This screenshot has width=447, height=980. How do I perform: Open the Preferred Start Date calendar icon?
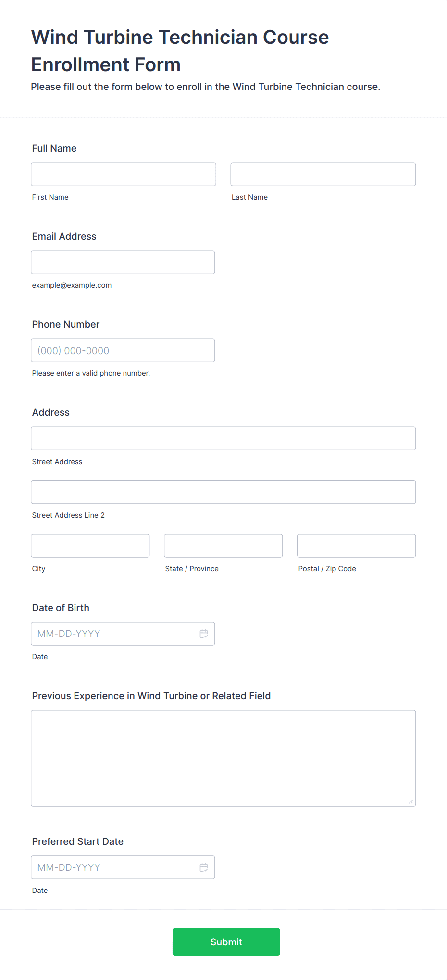tap(204, 867)
